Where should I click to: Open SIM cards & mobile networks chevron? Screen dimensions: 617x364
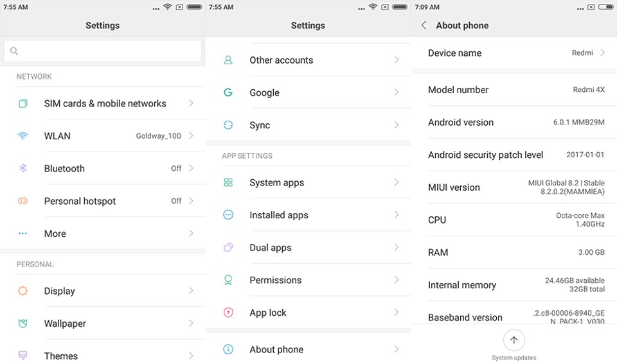(x=191, y=103)
